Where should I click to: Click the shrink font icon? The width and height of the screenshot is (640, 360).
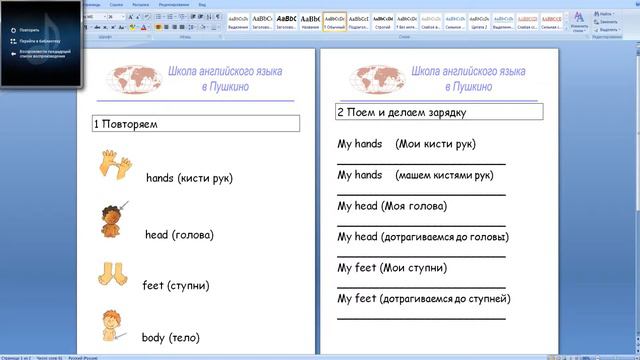pos(138,17)
